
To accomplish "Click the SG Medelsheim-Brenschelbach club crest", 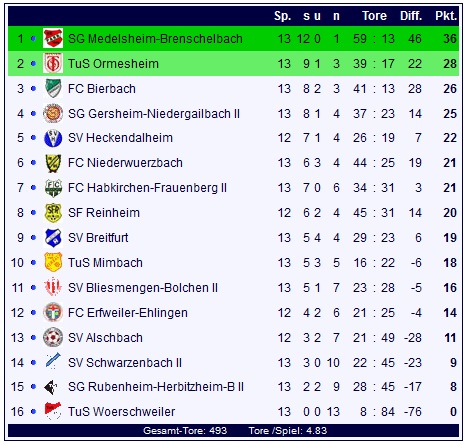I will click(x=53, y=38).
